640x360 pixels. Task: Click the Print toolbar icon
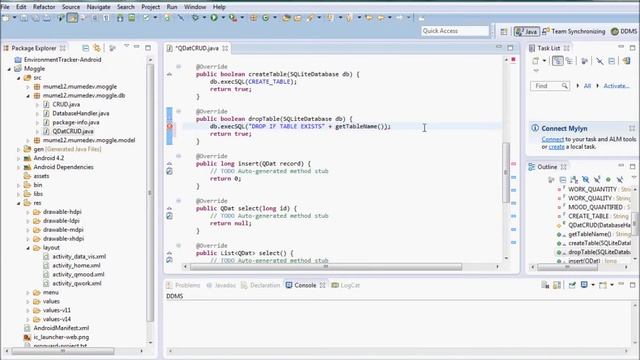coord(47,18)
